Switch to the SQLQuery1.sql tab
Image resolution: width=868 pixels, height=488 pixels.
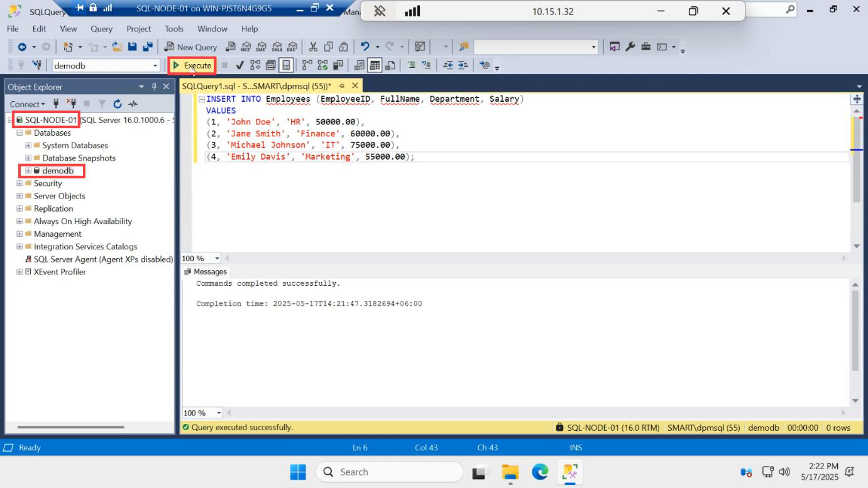click(x=256, y=85)
